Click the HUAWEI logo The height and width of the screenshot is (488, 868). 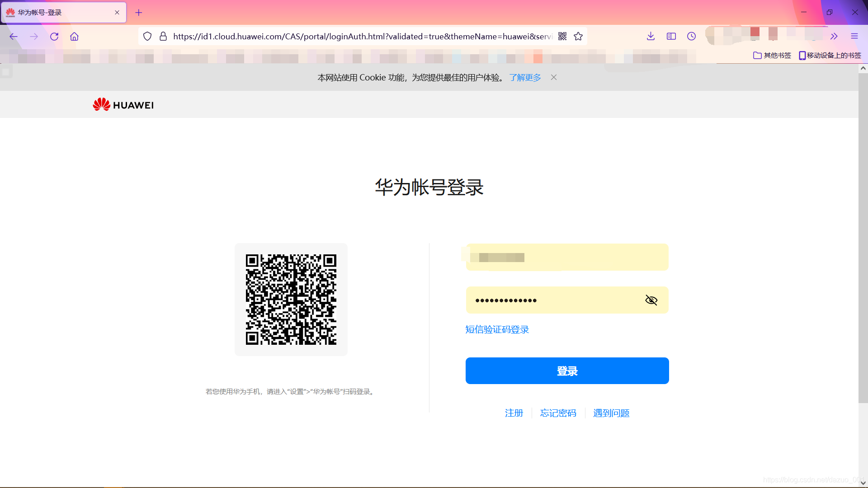tap(123, 105)
